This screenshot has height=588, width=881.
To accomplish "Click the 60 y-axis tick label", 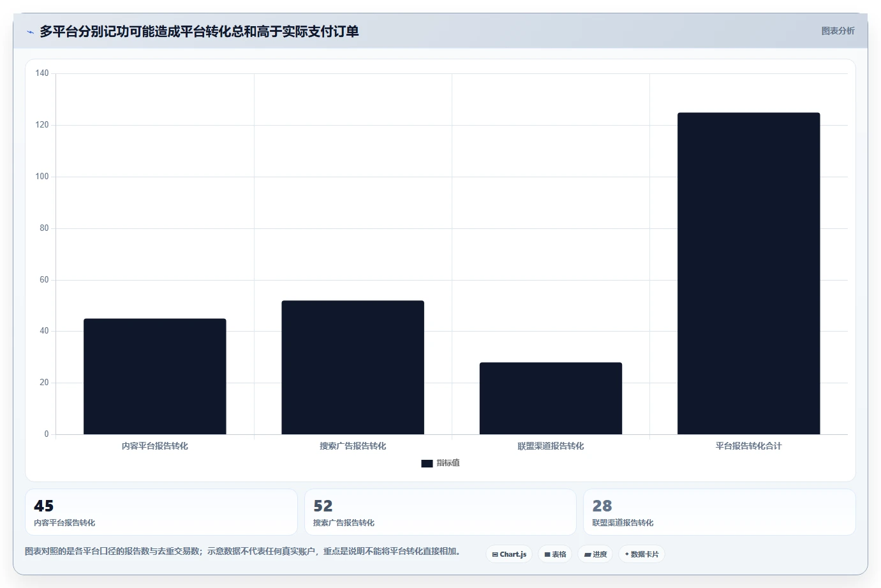I will (44, 280).
